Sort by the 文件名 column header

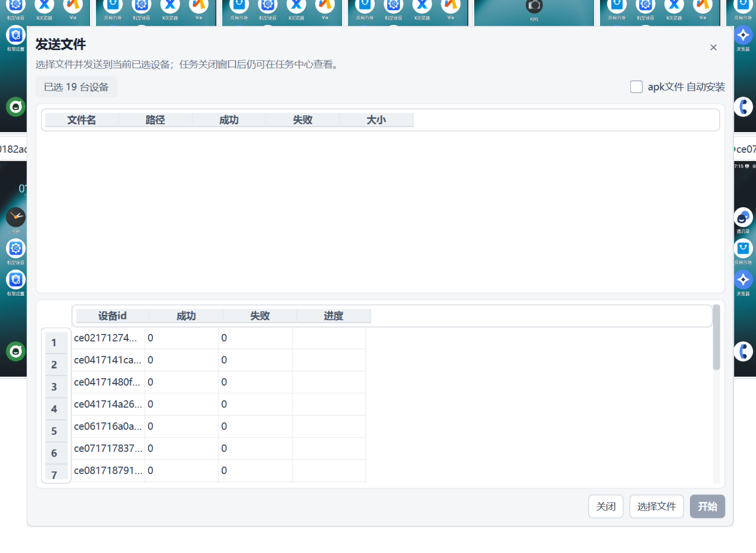coord(82,120)
